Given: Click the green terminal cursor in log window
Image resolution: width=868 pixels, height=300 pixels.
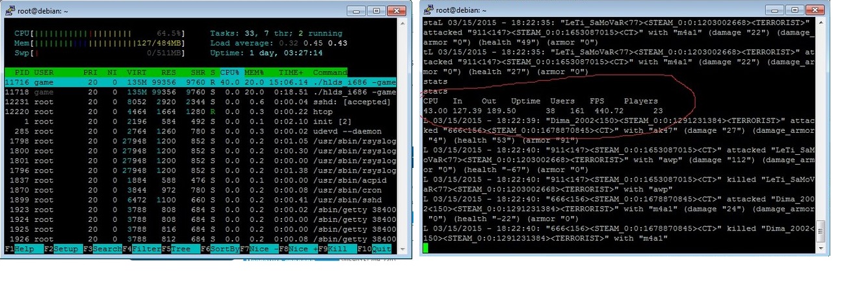Looking at the screenshot, I should (425, 248).
